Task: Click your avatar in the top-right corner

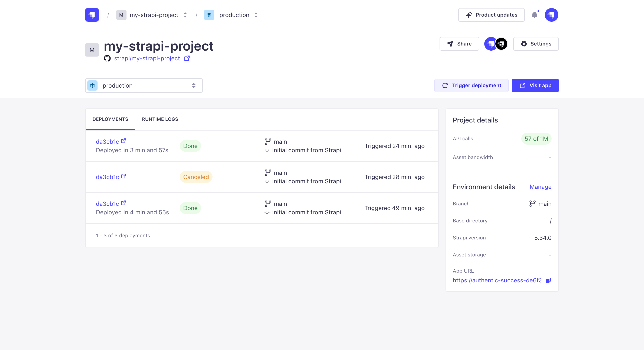Action: point(552,15)
